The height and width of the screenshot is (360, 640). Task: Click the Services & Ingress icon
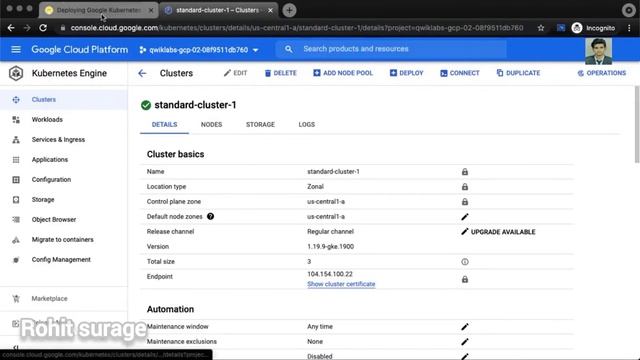click(x=16, y=140)
